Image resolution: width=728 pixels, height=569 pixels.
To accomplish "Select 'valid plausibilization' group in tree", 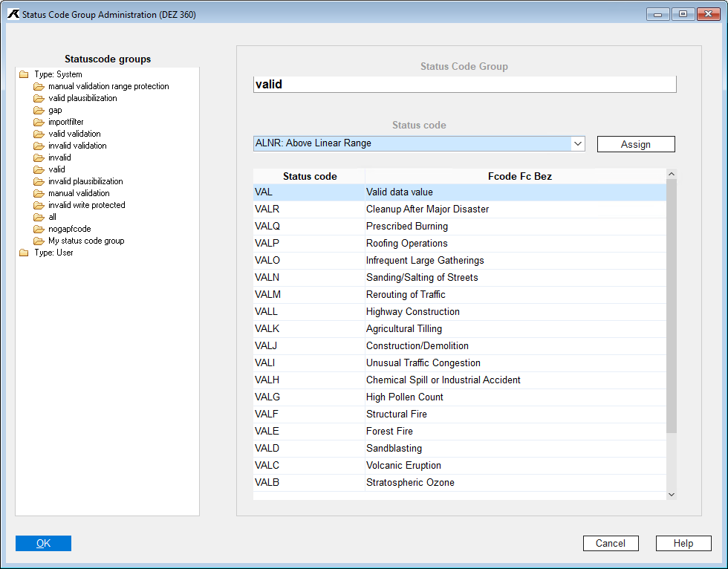I will [x=82, y=98].
